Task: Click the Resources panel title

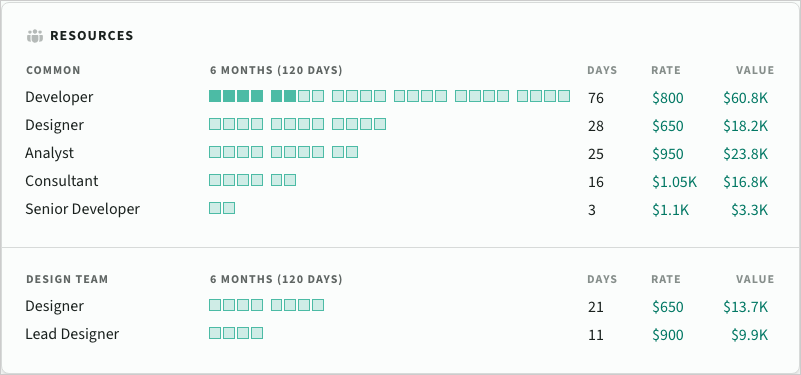Action: pyautogui.click(x=91, y=36)
